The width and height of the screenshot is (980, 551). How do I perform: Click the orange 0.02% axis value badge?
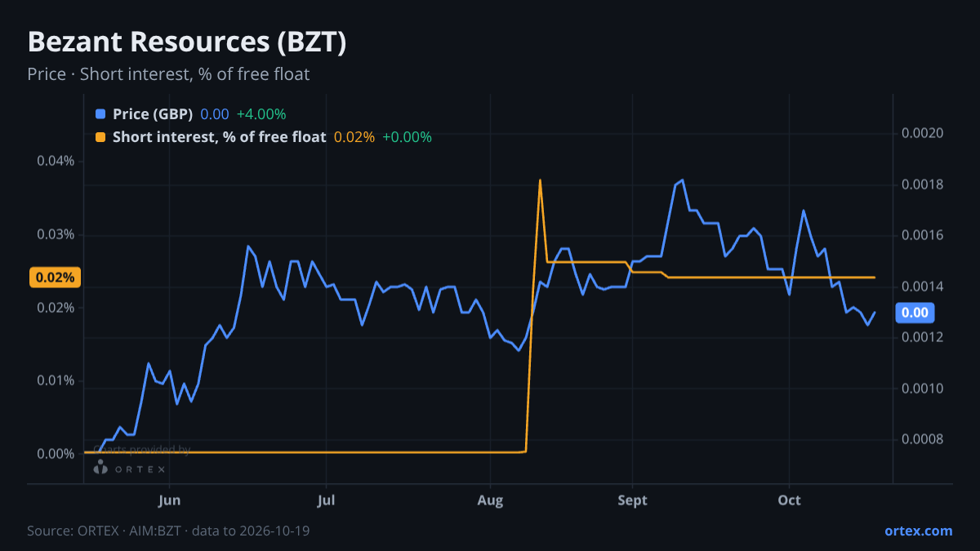tap(56, 278)
